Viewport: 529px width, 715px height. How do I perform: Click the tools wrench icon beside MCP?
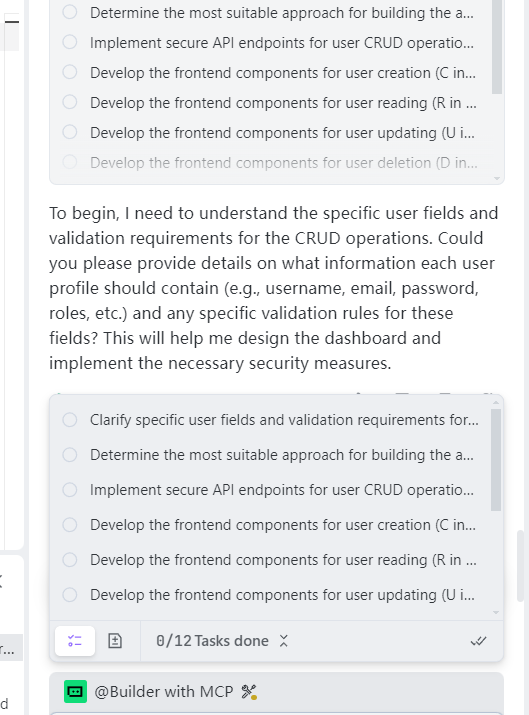point(249,692)
